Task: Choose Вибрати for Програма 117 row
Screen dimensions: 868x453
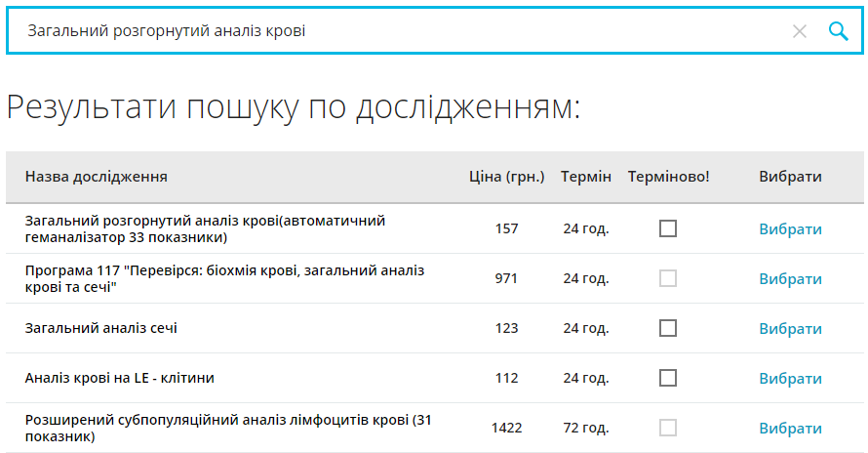Action: (790, 279)
